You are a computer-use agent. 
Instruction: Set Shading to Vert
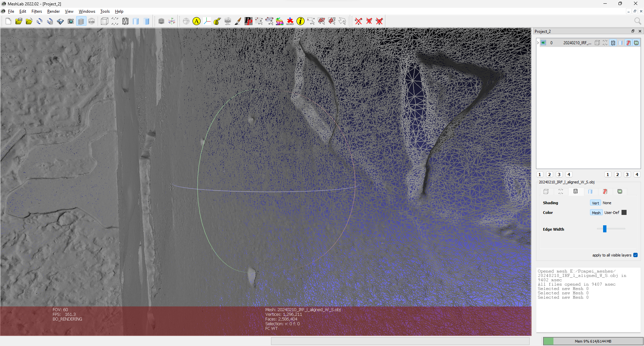pos(595,203)
